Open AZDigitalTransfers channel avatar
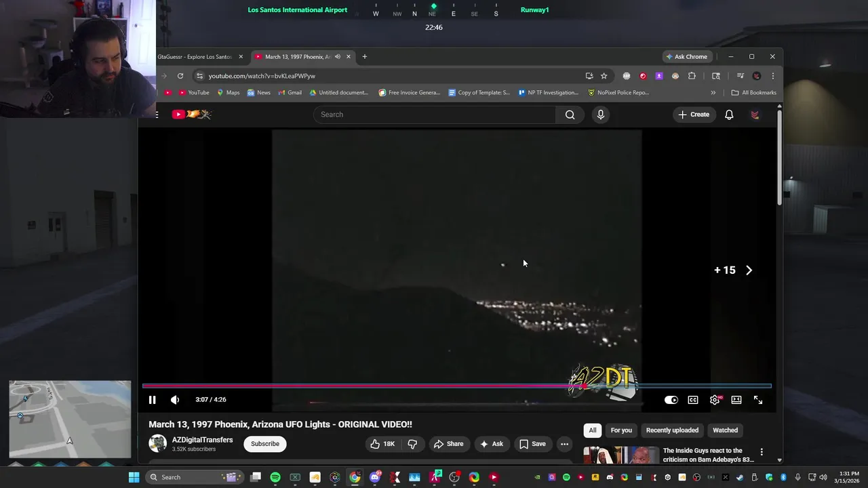This screenshot has height=488, width=868. point(157,444)
